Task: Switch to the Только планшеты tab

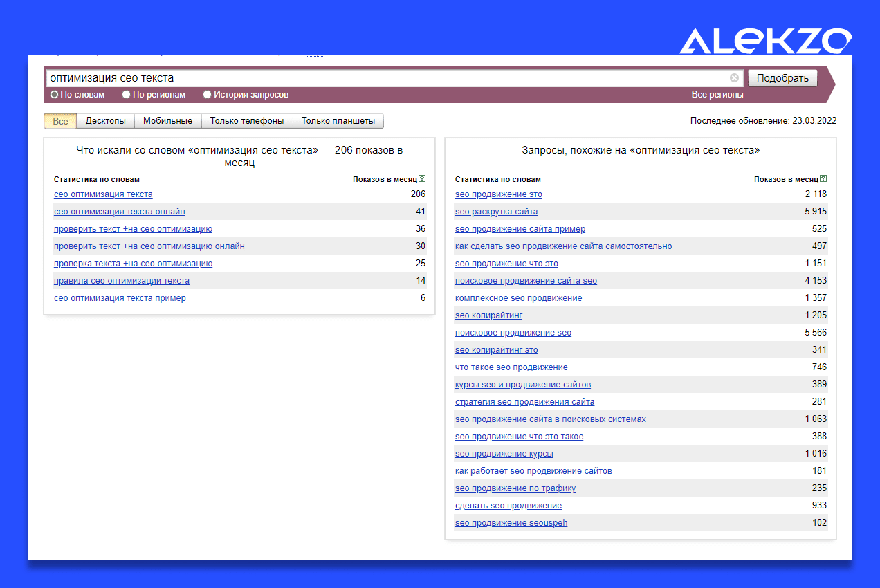Action: coord(338,121)
